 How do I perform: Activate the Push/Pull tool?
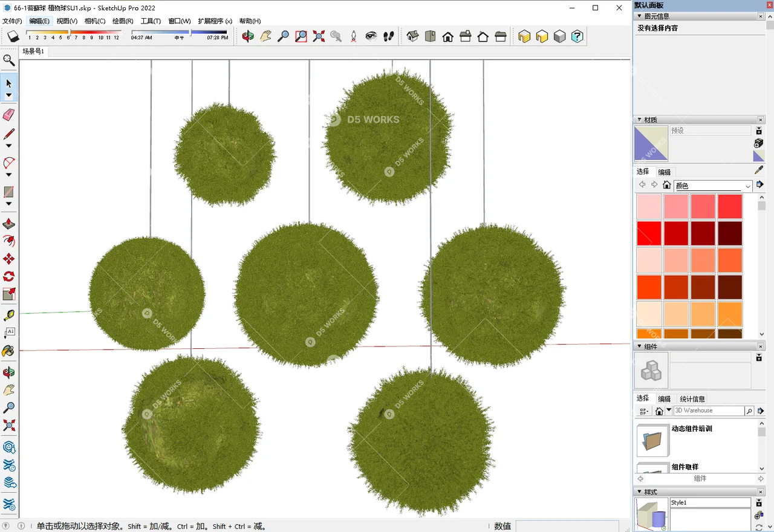point(8,224)
